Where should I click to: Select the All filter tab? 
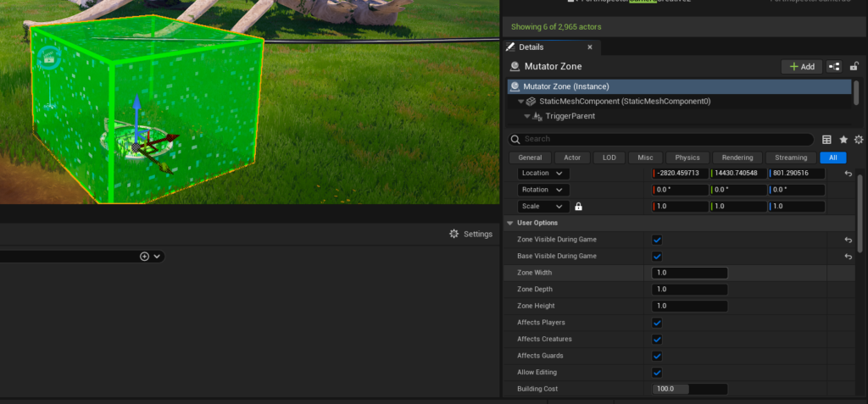click(833, 158)
